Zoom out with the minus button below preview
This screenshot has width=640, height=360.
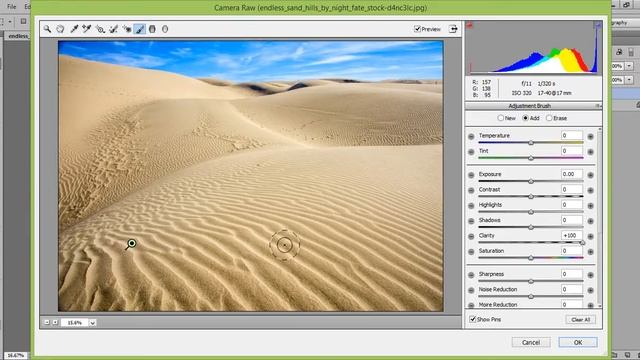pyautogui.click(x=47, y=322)
